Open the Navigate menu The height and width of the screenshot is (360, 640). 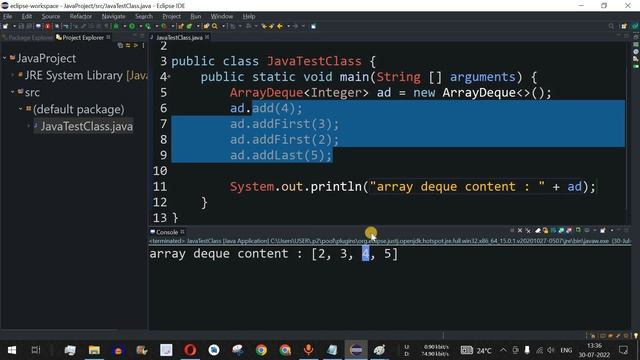pos(113,16)
